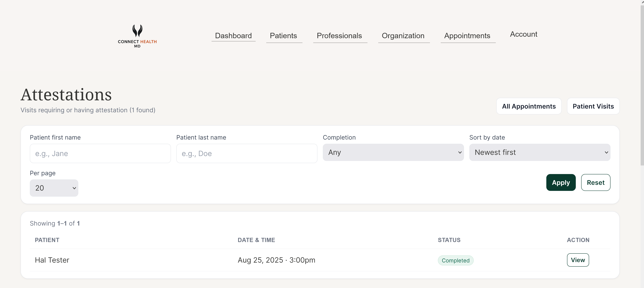Apply the current filters
This screenshot has width=644, height=288.
pos(561,182)
